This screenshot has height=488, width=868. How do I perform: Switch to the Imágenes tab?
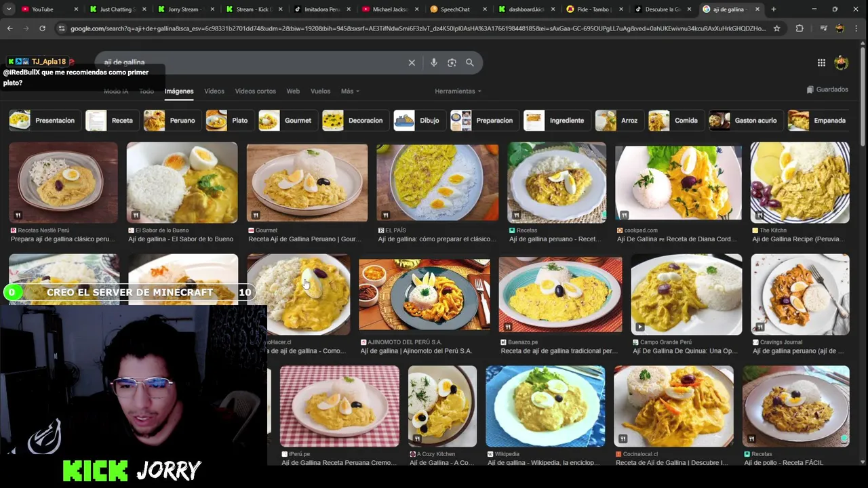179,91
